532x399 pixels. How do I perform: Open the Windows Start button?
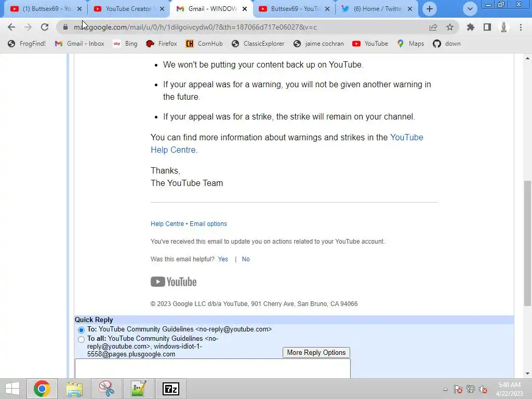coord(12,389)
